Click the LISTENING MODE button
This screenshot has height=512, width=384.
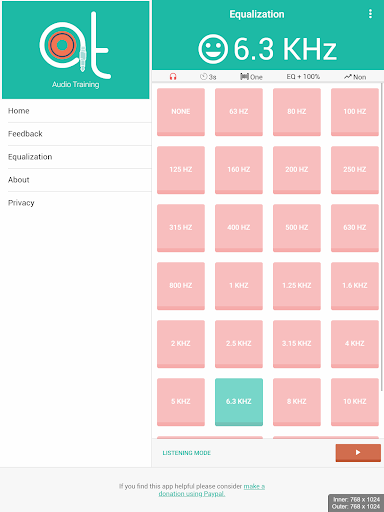click(187, 453)
